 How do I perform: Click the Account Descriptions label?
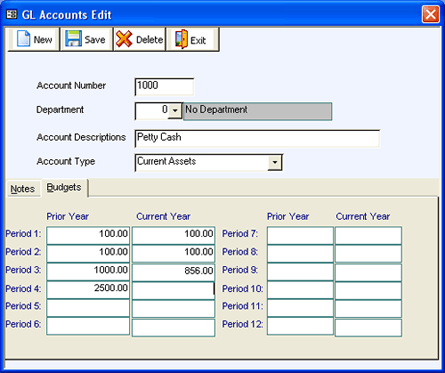[81, 137]
